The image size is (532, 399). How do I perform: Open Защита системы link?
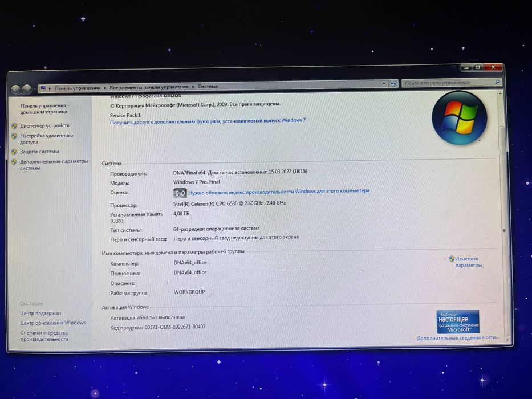(39, 152)
